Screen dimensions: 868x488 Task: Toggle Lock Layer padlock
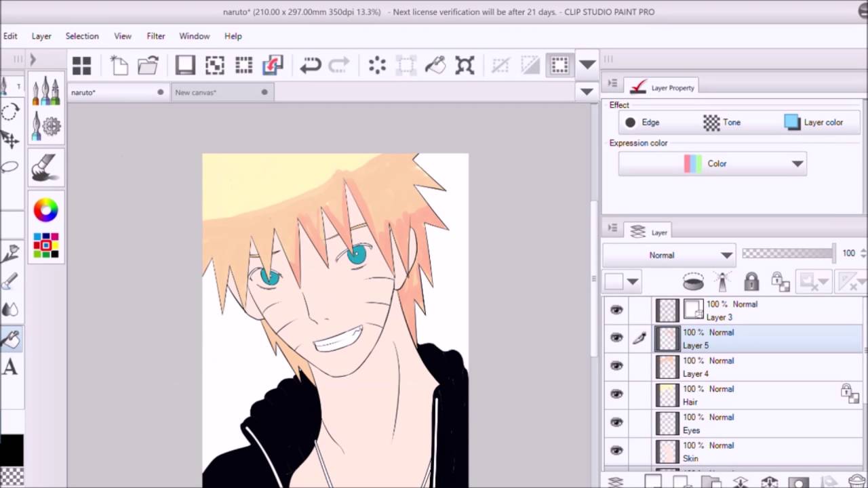[751, 281]
